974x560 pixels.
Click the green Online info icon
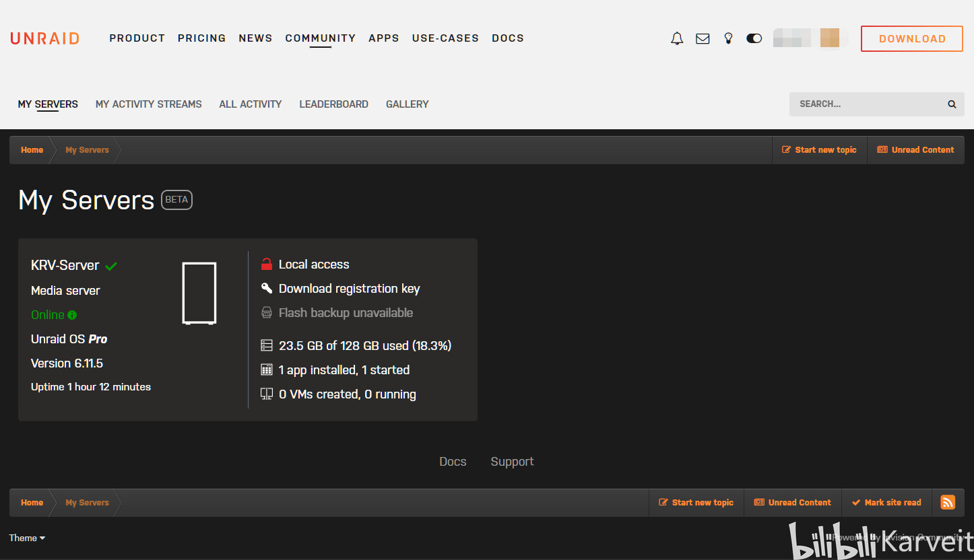click(72, 315)
